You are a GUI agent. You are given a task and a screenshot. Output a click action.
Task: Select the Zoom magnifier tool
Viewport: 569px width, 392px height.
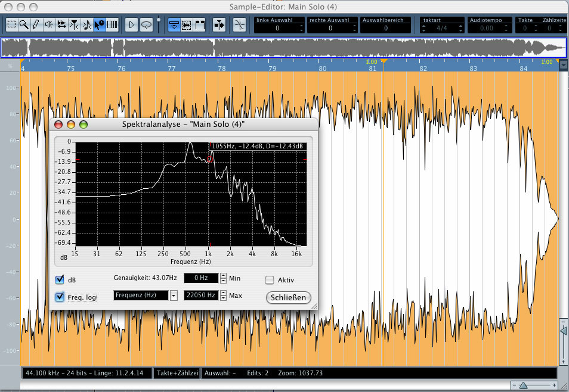coord(24,24)
